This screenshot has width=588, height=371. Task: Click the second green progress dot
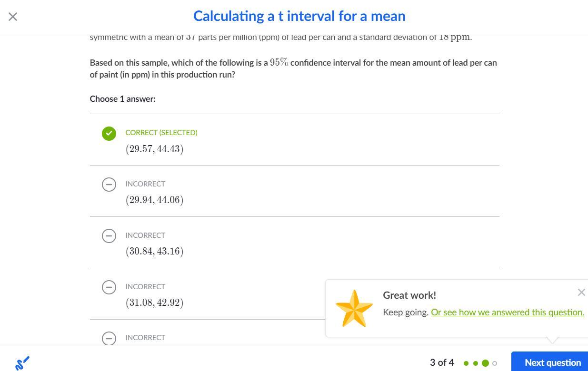[x=475, y=363]
